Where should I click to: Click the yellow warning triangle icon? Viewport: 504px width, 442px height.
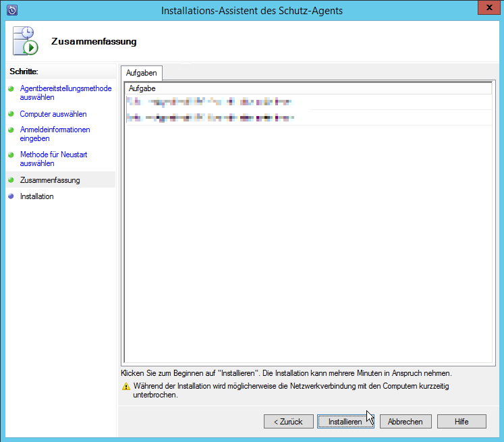coord(125,387)
